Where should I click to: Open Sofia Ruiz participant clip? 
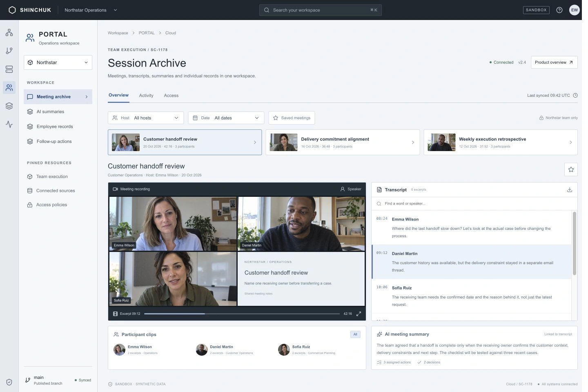[x=307, y=350]
